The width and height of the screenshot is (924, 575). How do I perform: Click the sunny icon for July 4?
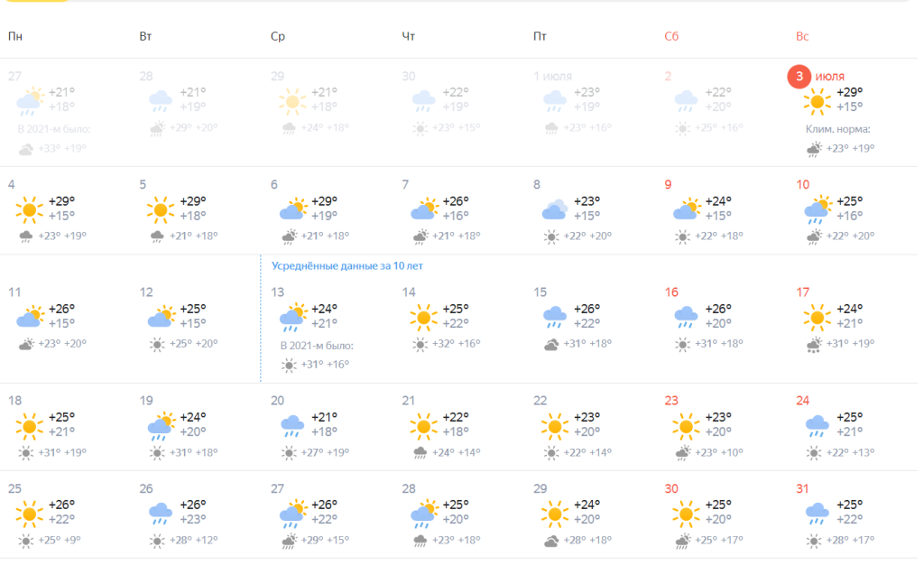[x=29, y=209]
